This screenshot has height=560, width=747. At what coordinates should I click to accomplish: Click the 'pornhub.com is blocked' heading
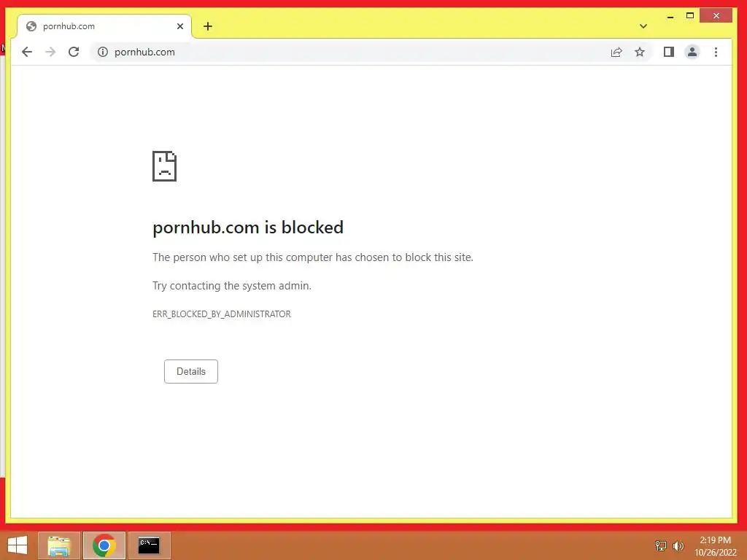(x=248, y=227)
